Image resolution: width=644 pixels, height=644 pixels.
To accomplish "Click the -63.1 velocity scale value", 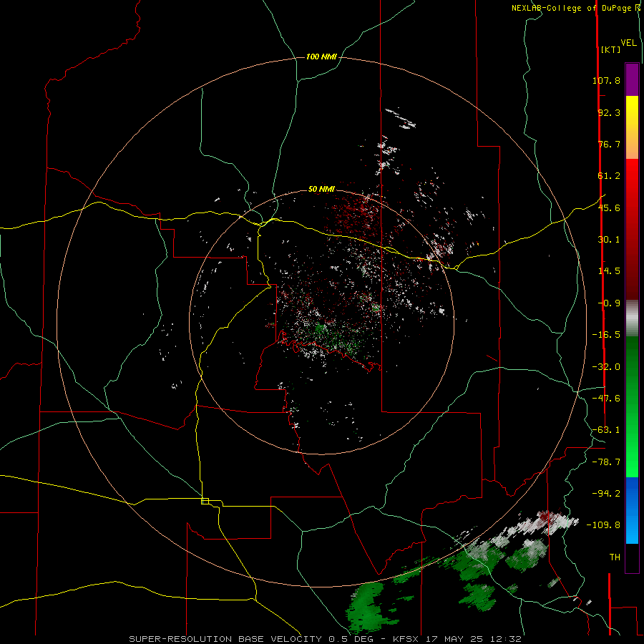I will click(606, 430).
